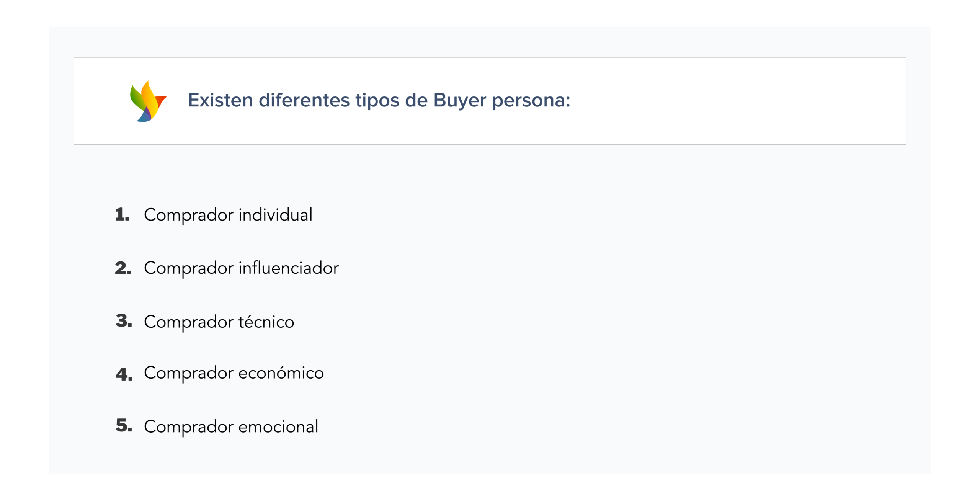
Task: Click the word "económico" in the list
Action: click(x=281, y=373)
